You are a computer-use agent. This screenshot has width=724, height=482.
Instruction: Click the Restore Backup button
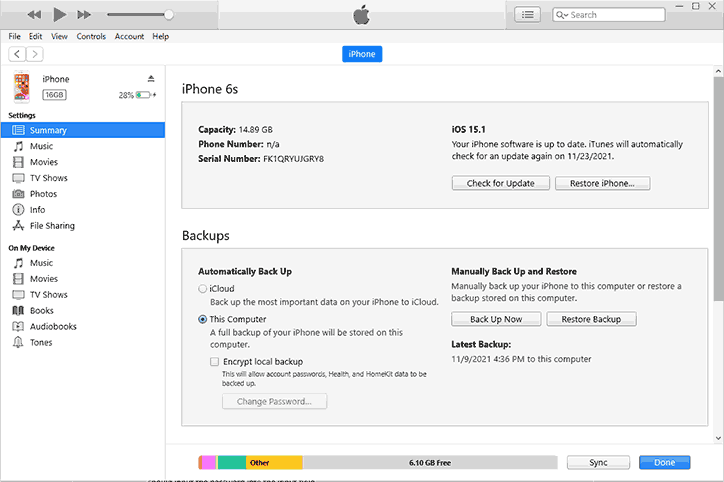coord(591,319)
